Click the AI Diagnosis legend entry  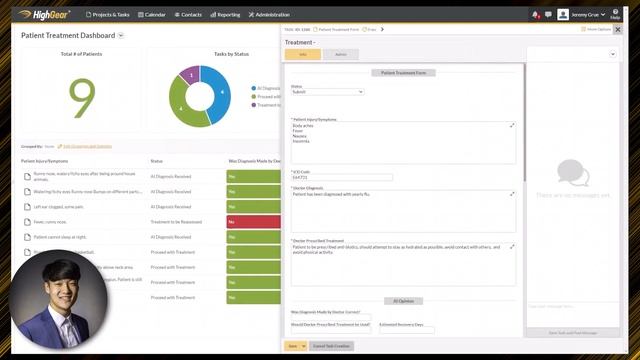(x=266, y=88)
